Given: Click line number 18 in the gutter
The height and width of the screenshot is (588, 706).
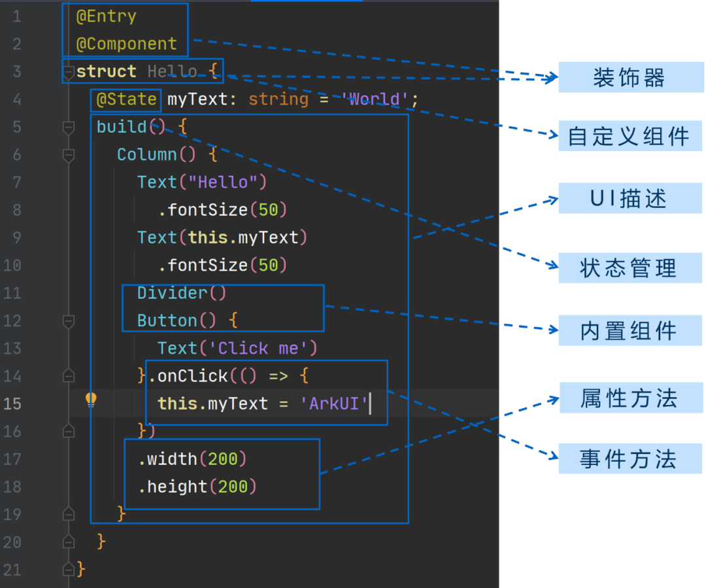Looking at the screenshot, I should 12,487.
